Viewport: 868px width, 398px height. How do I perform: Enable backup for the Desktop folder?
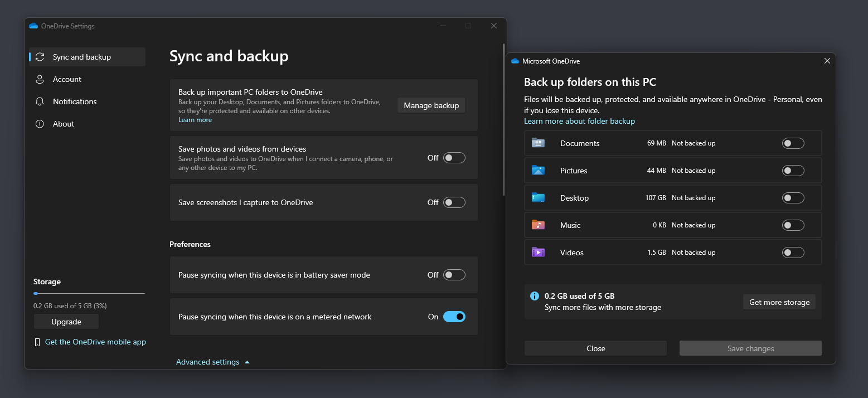click(793, 198)
